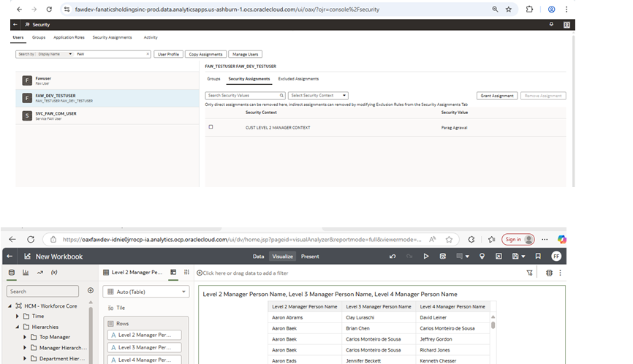Screen dimensions: 633x364
Task: Open the Excluded Assignments tab
Action: [298, 79]
